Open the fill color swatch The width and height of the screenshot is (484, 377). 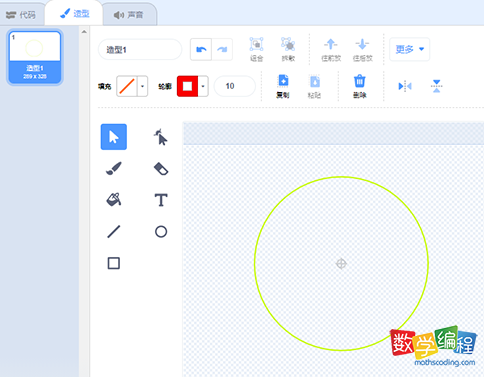[127, 86]
